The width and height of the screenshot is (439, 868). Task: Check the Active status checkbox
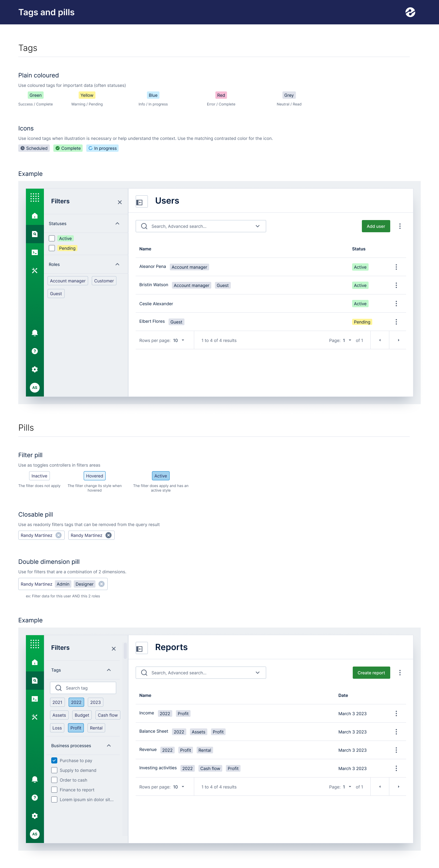[x=52, y=238]
